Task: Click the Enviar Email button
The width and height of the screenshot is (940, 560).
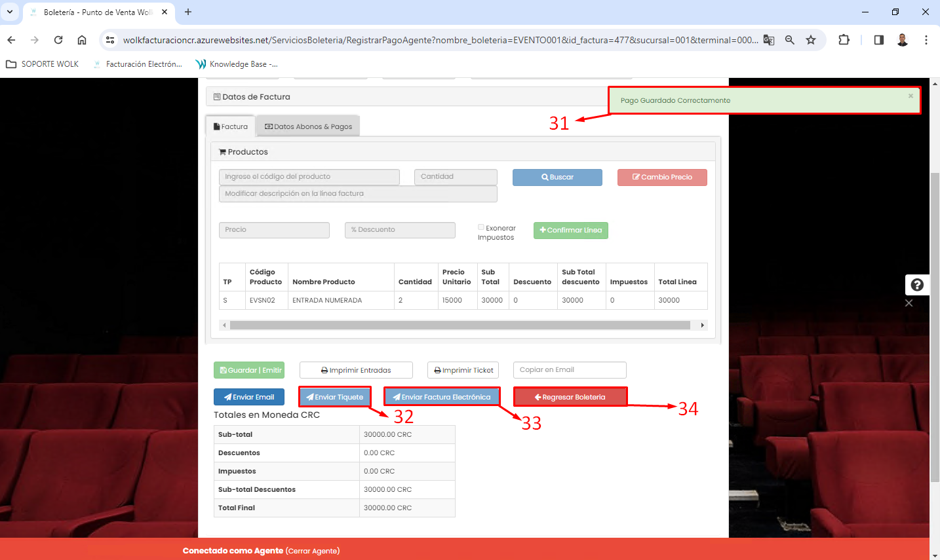Action: point(249,397)
